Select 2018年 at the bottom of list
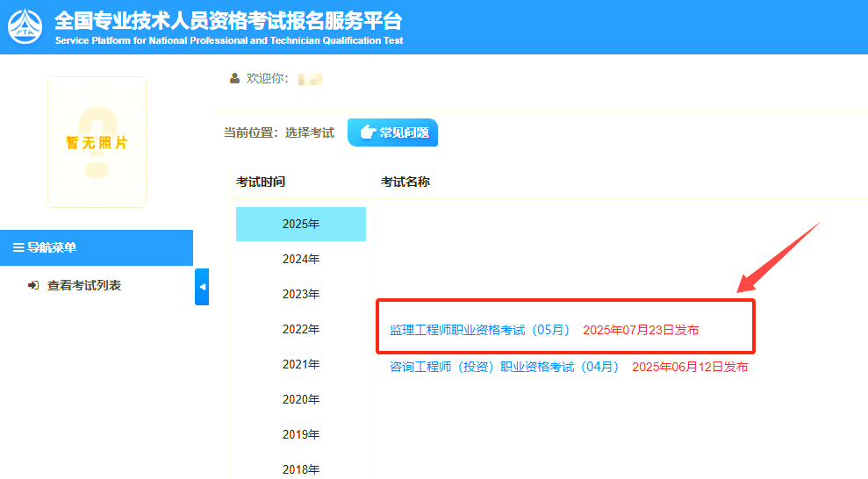The height and width of the screenshot is (479, 868). tap(301, 469)
